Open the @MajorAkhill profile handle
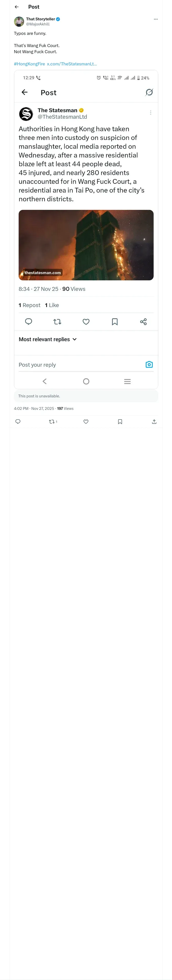Viewport: 172px width, 980px height. tap(38, 24)
